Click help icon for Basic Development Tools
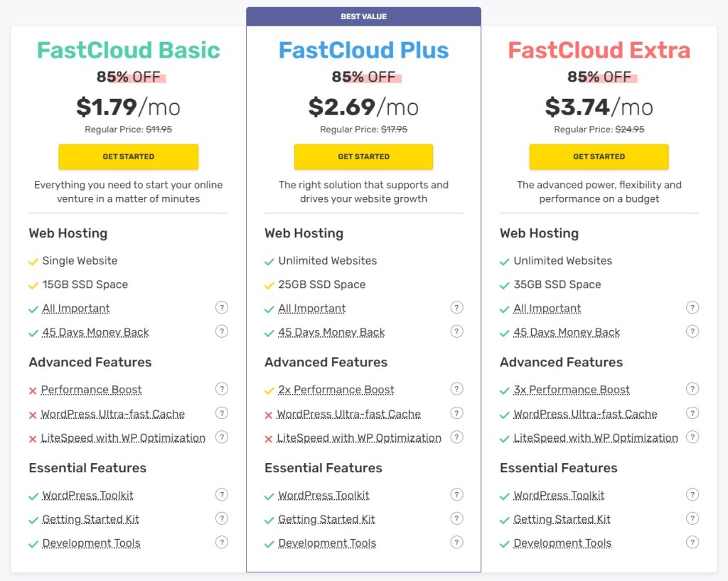The width and height of the screenshot is (728, 581). (x=222, y=543)
